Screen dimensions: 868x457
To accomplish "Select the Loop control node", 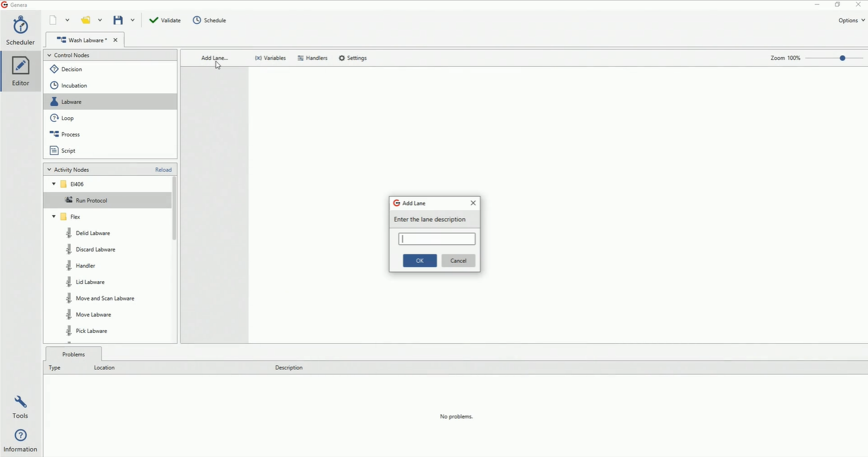I will click(67, 118).
